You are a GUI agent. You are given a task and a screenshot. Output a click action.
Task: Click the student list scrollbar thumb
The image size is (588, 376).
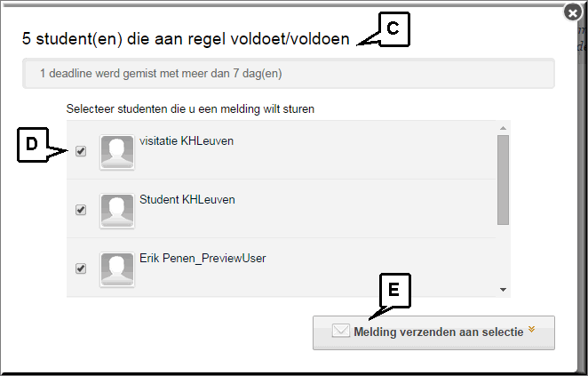tap(503, 180)
